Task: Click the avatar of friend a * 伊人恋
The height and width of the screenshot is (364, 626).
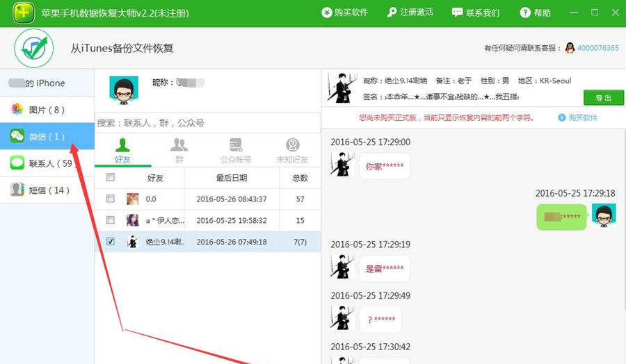Action: [x=133, y=220]
